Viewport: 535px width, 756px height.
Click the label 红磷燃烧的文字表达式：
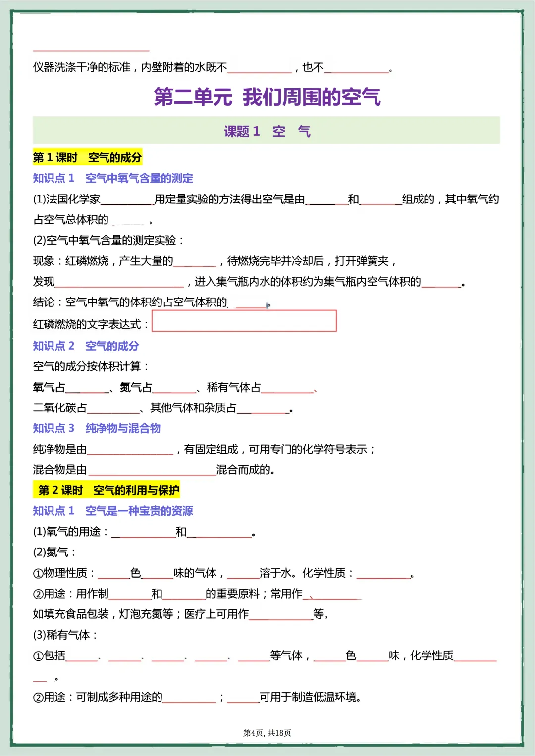tap(91, 324)
